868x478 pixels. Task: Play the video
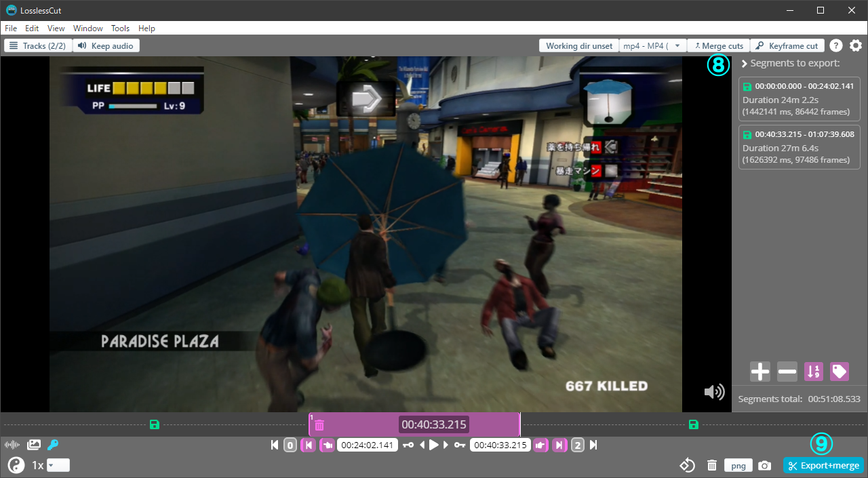point(434,445)
